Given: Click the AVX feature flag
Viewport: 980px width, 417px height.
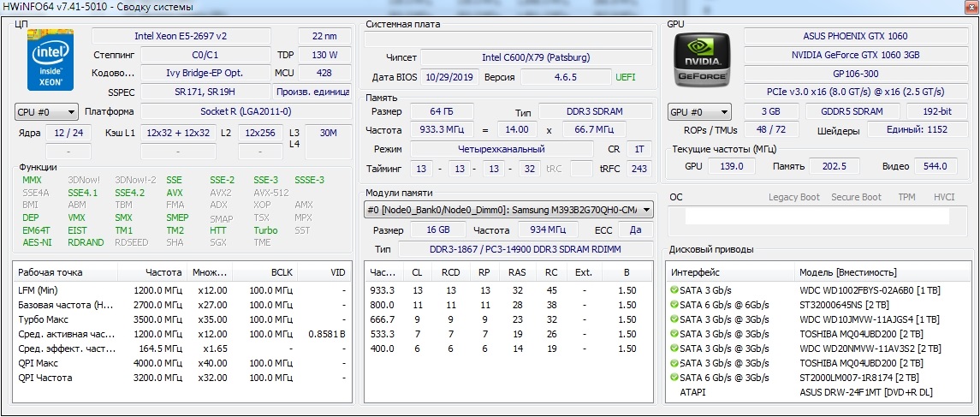Looking at the screenshot, I should pyautogui.click(x=175, y=194).
